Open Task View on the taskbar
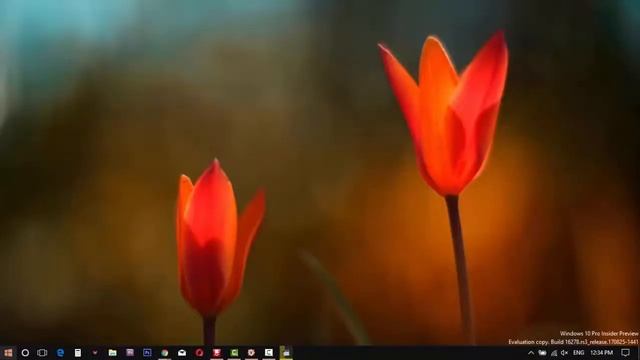The image size is (640, 360). coord(42,353)
